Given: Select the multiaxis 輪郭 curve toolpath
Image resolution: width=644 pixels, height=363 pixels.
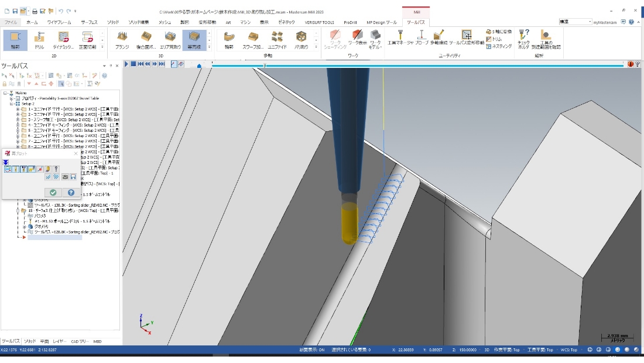Looking at the screenshot, I should tap(229, 40).
